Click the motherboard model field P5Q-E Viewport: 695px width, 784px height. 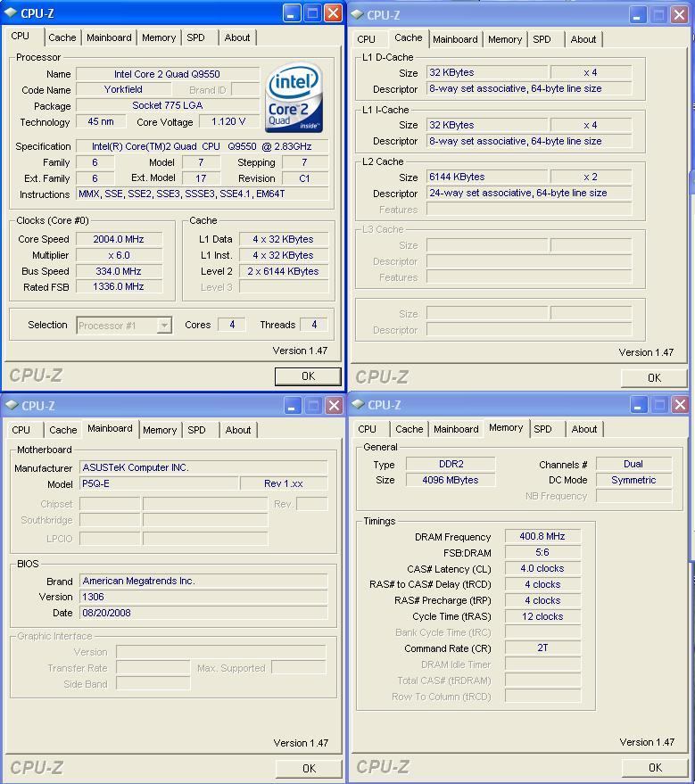click(x=159, y=483)
